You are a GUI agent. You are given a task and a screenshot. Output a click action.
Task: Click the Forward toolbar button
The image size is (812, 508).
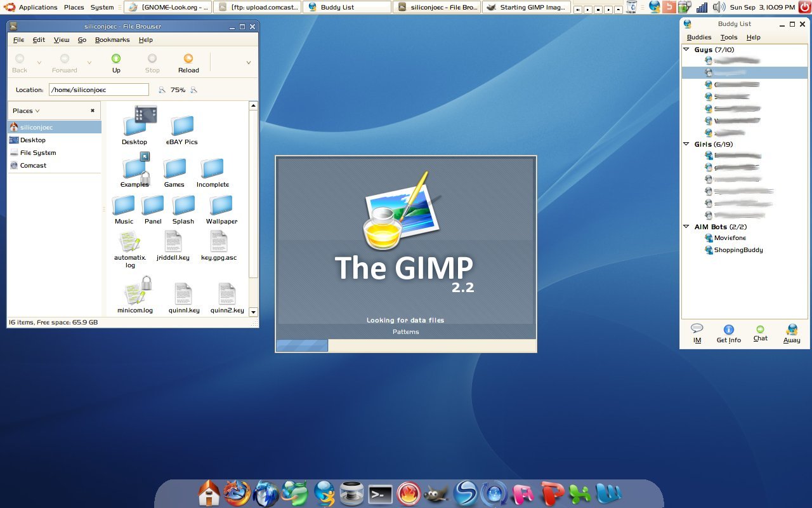(65, 63)
